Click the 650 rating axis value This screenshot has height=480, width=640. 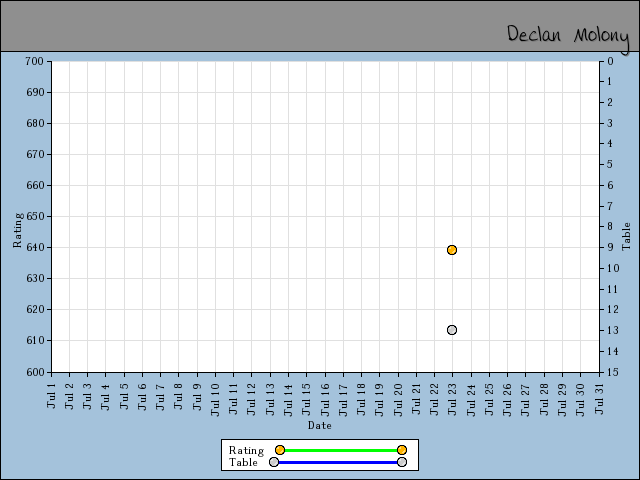(x=34, y=216)
